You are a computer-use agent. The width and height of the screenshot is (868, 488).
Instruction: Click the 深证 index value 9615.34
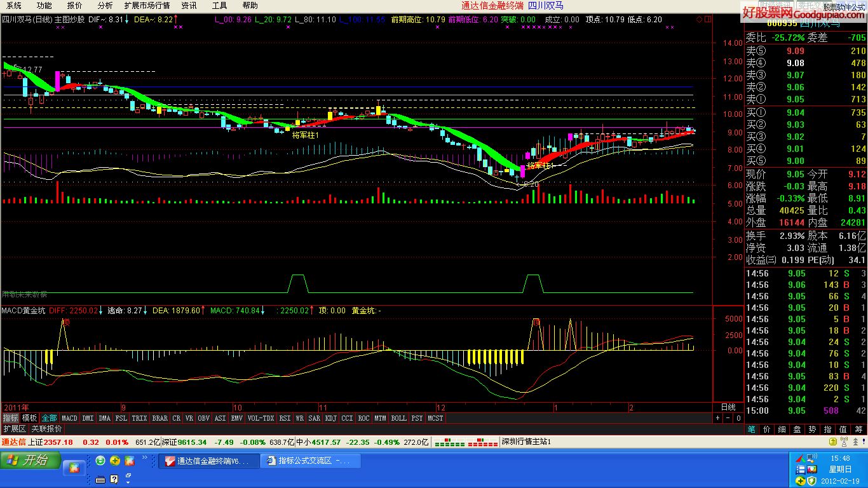[192, 442]
